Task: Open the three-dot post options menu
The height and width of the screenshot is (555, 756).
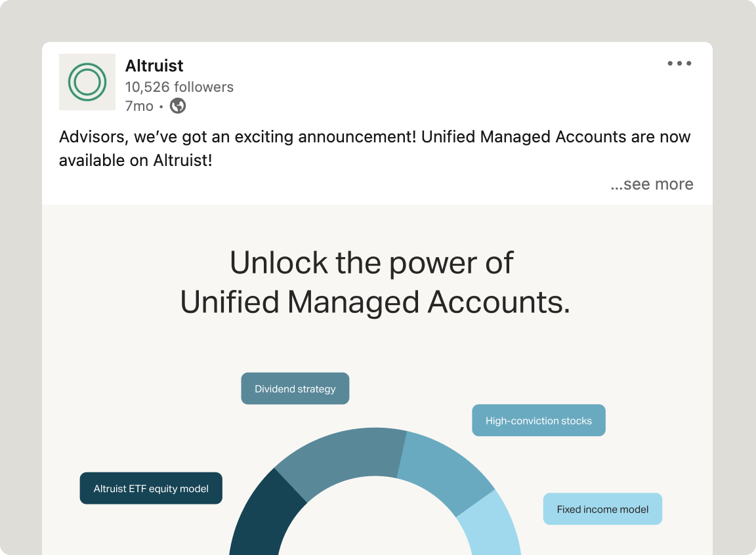Action: [x=679, y=63]
